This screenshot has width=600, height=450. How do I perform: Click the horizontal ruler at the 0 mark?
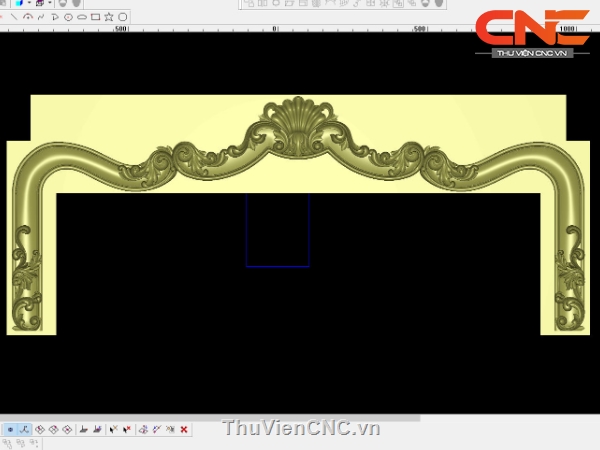[x=275, y=29]
